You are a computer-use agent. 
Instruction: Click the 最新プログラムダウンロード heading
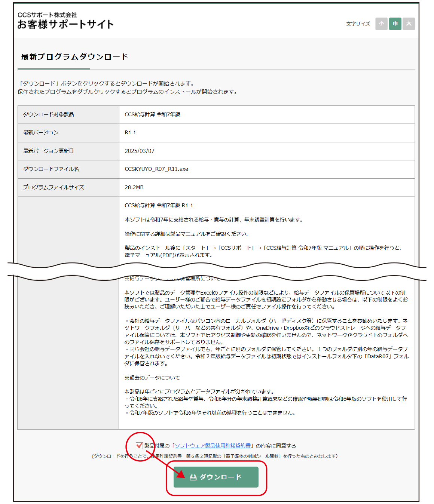75,57
